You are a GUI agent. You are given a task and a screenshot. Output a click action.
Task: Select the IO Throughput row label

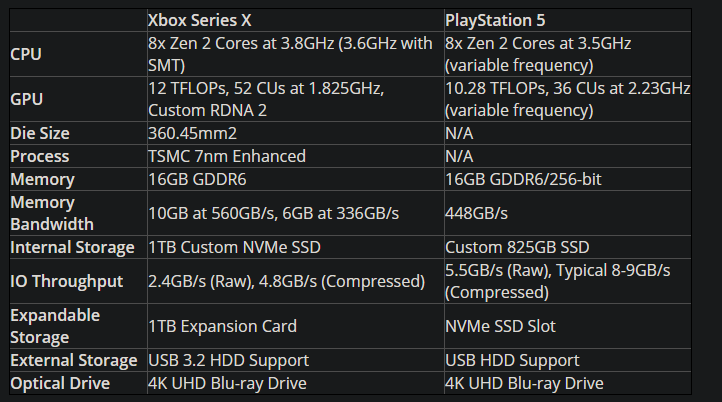(x=66, y=281)
